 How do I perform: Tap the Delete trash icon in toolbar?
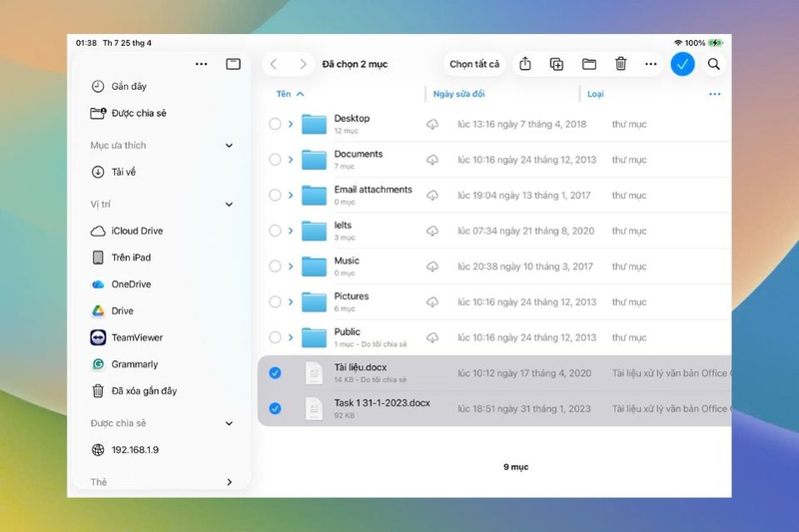click(620, 64)
